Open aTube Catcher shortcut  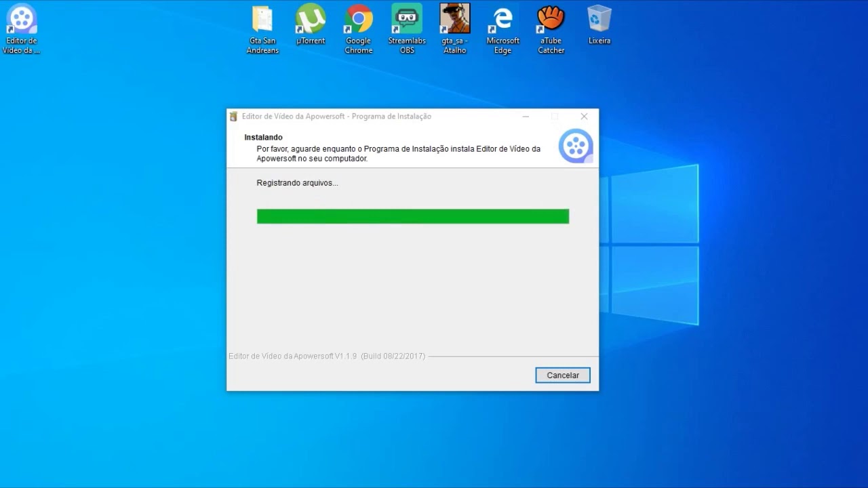point(551,29)
